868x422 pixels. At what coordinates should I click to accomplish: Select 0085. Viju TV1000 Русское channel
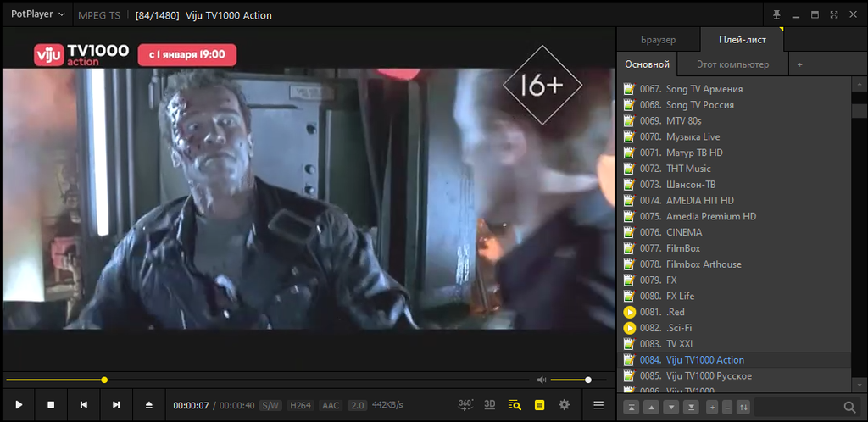734,376
